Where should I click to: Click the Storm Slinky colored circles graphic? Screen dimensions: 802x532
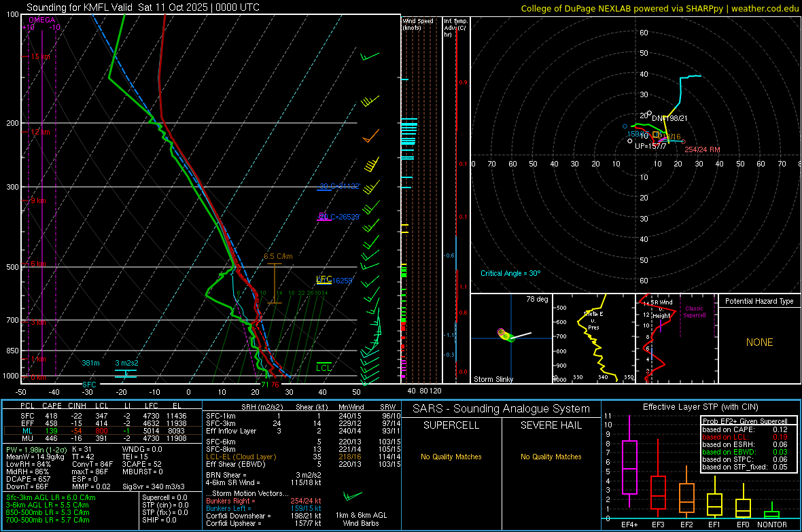(x=506, y=335)
